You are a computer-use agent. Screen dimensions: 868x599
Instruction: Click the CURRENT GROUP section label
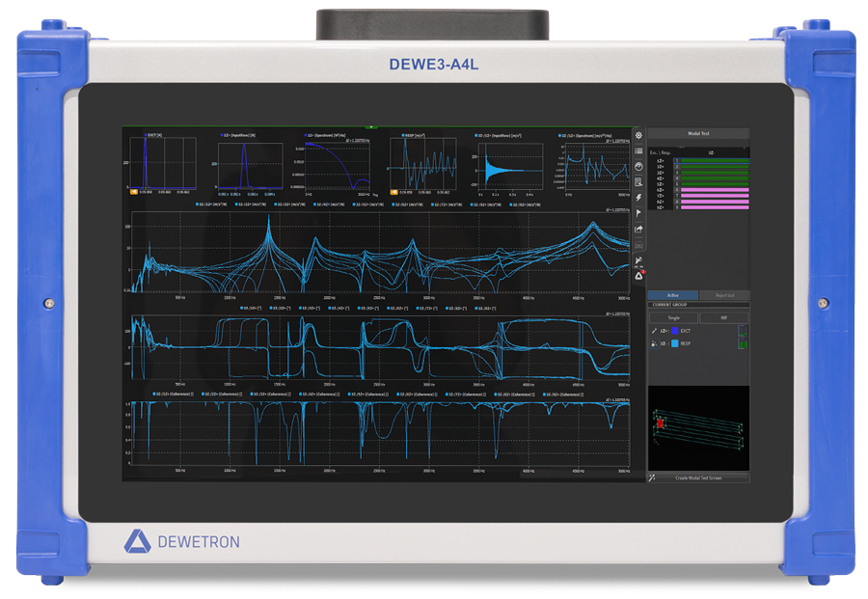669,305
